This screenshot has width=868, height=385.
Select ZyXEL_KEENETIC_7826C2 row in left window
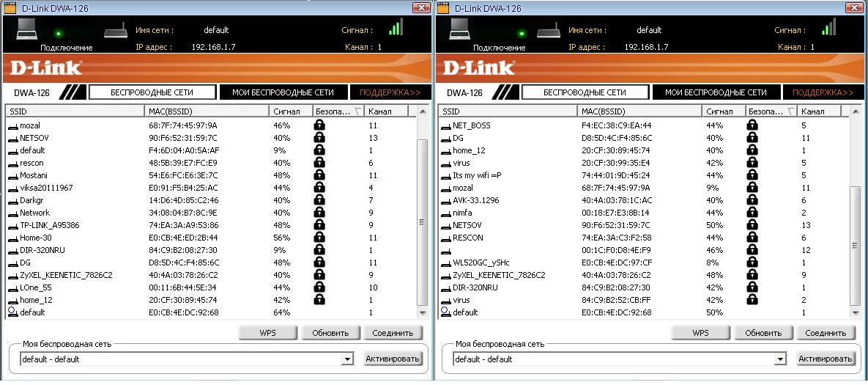click(210, 275)
